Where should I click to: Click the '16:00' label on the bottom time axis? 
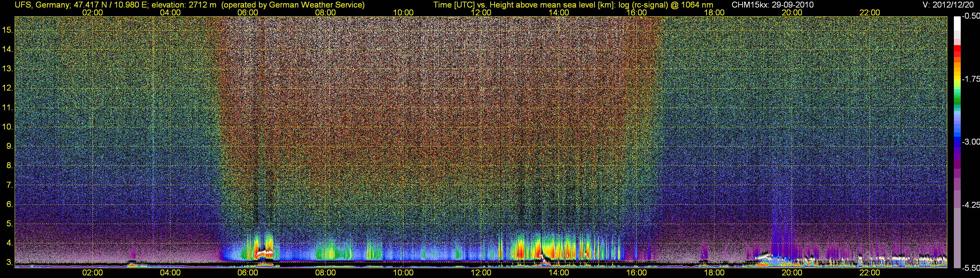636,273
